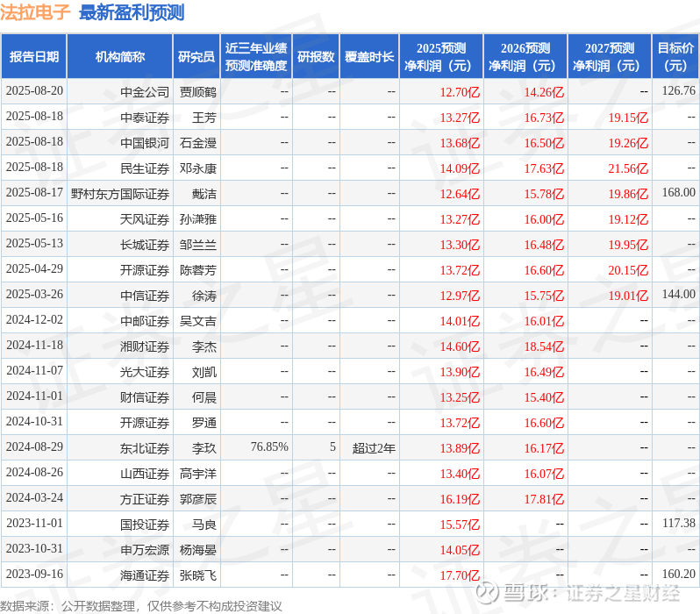
Task: Click the 报告日期 column header
Action: tap(34, 56)
